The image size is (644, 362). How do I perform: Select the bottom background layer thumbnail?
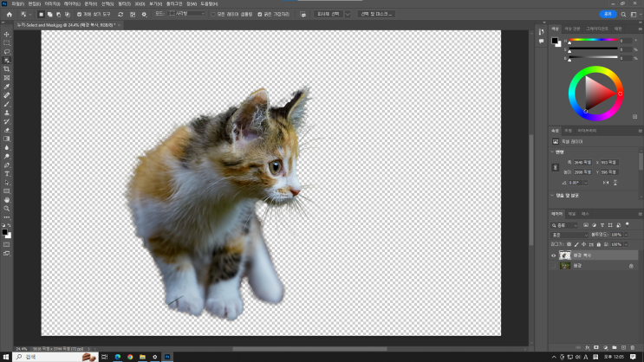tap(565, 266)
